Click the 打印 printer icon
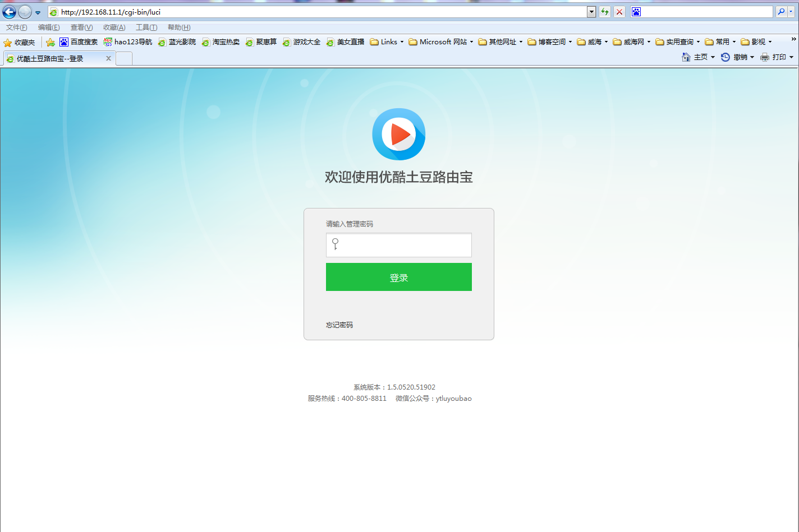Viewport: 799px width, 532px height. click(x=765, y=57)
